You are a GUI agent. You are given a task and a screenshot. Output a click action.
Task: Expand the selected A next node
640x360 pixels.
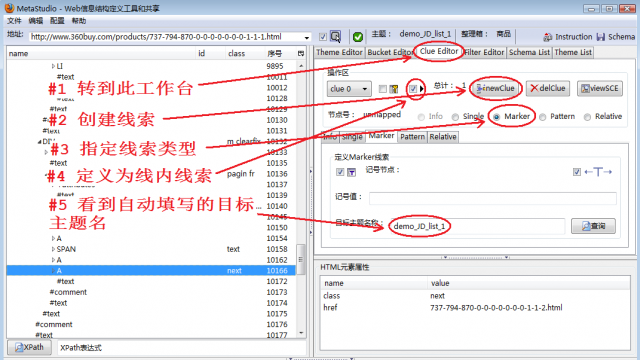[x=53, y=271]
